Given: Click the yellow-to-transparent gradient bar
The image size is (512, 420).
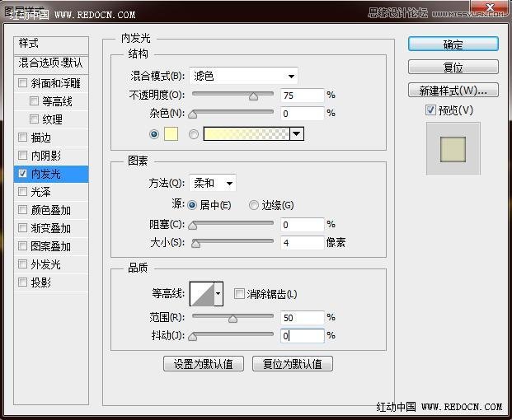Looking at the screenshot, I should coord(247,134).
